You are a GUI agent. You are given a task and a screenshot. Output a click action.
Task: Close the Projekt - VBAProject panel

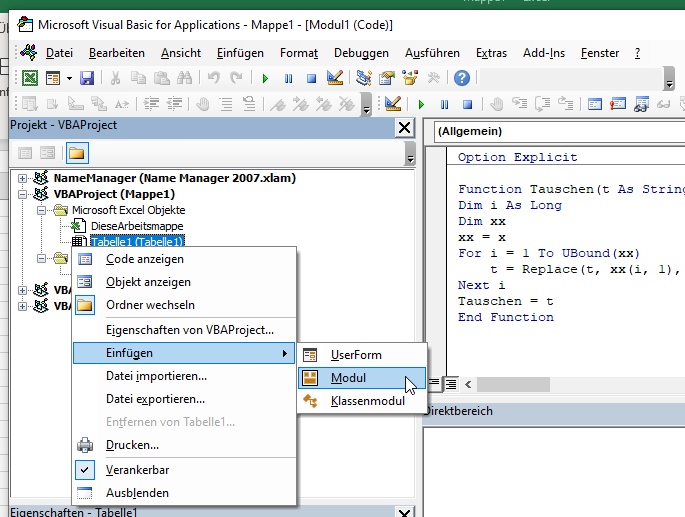coord(405,128)
